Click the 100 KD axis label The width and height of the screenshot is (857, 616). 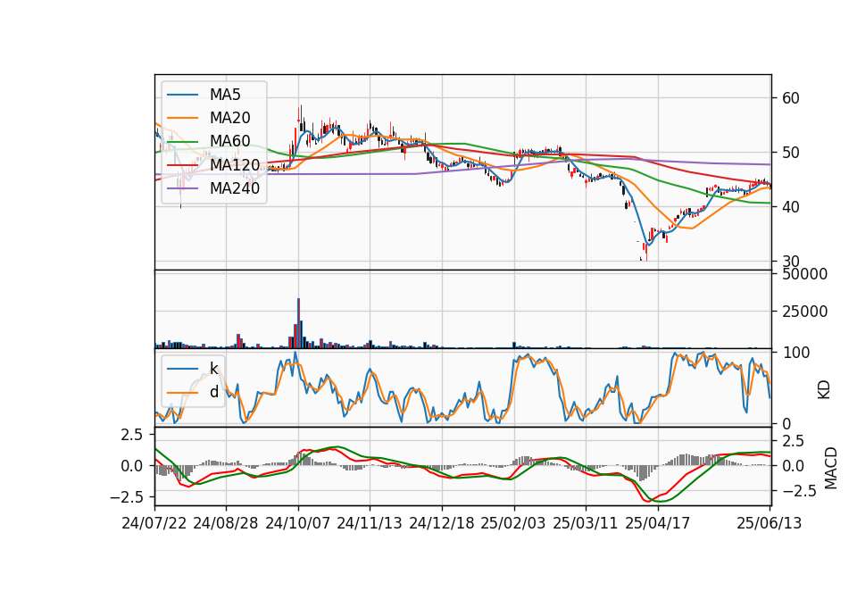(796, 353)
